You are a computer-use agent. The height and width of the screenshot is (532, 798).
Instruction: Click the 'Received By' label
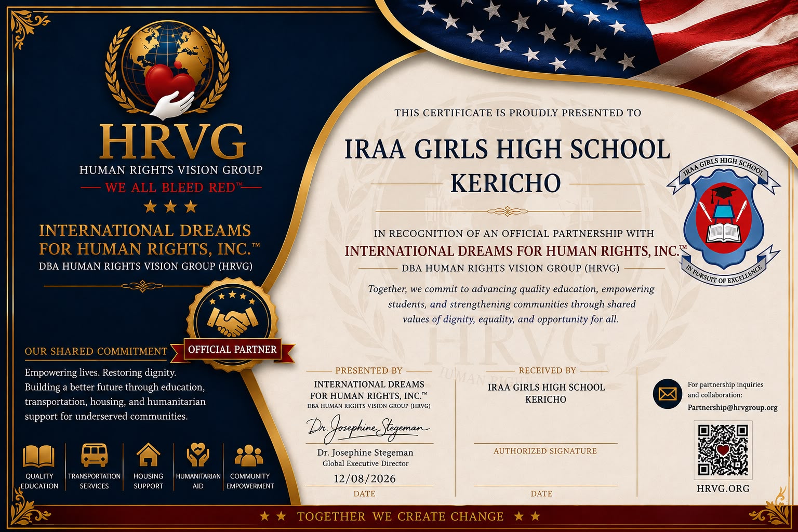click(x=548, y=370)
